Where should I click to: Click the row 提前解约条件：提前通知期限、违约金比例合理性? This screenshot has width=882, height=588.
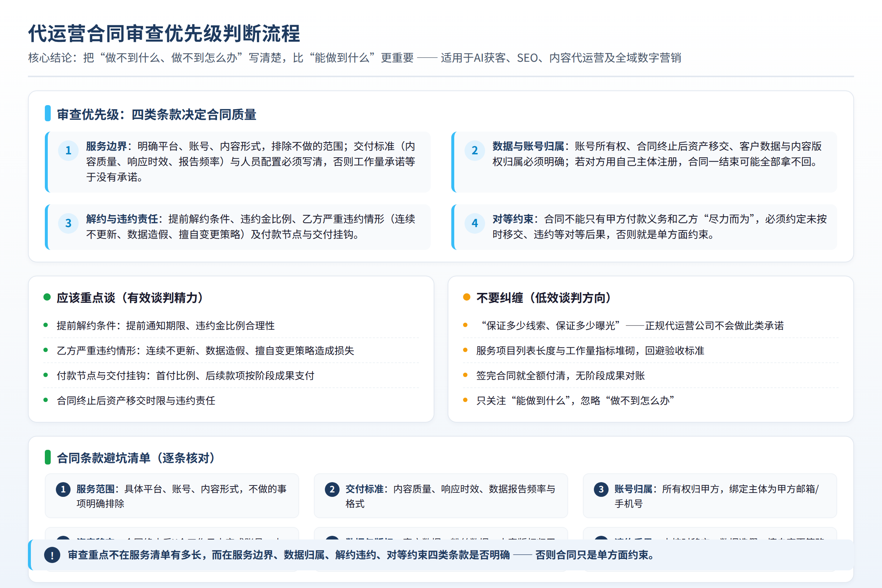(231, 326)
